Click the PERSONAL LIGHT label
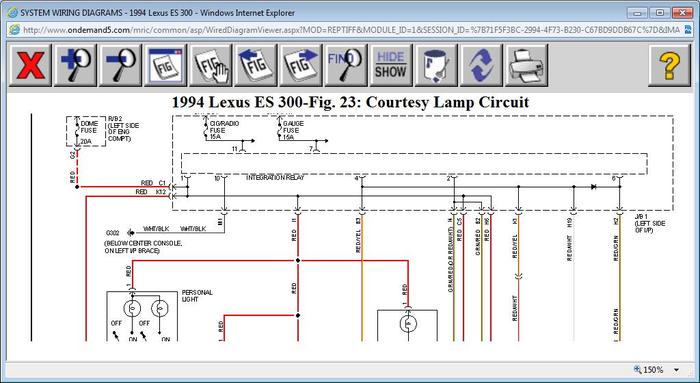700x383 pixels. tap(197, 296)
